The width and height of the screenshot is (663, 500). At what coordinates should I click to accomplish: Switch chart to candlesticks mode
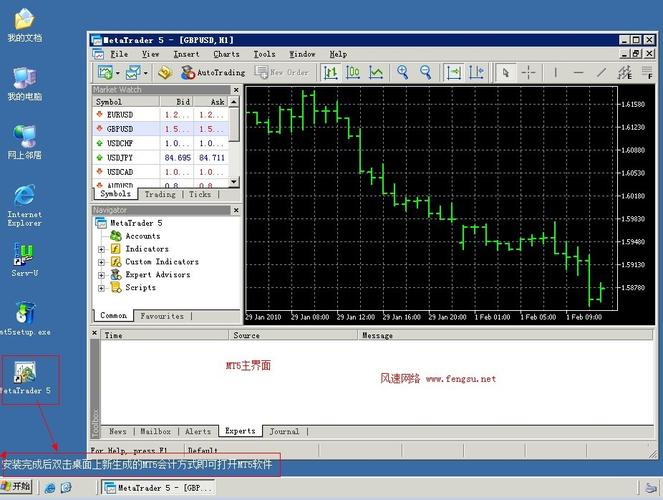pos(353,73)
